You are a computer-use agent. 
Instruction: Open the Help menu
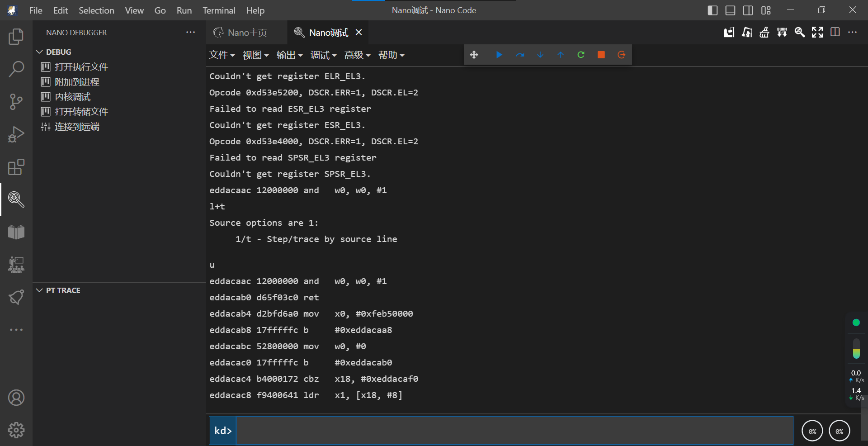coord(255,10)
